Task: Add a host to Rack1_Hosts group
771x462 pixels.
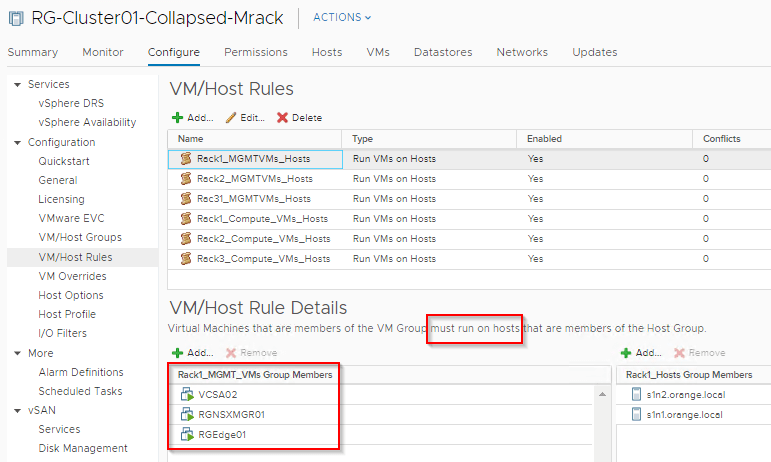Action: (x=641, y=353)
